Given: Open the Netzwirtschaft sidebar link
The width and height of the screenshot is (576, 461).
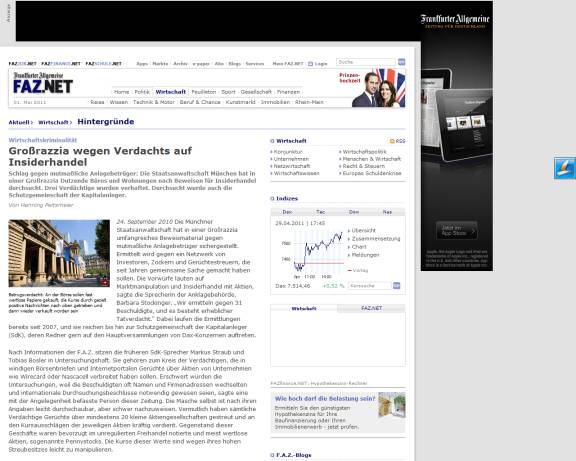Looking at the screenshot, I should (292, 166).
